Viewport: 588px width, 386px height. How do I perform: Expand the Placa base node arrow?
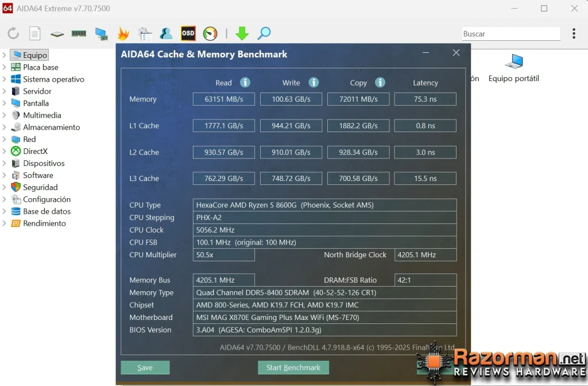tap(4, 67)
